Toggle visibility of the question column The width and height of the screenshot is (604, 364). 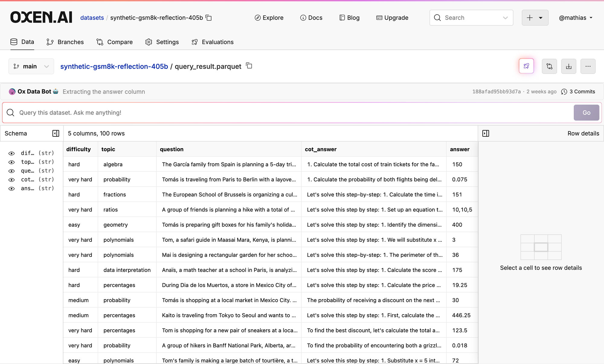coord(11,171)
